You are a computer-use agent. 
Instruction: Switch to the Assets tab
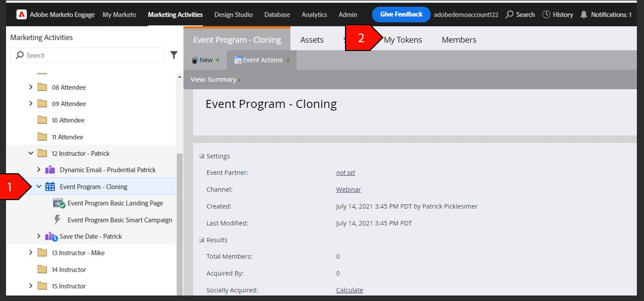pyautogui.click(x=312, y=40)
